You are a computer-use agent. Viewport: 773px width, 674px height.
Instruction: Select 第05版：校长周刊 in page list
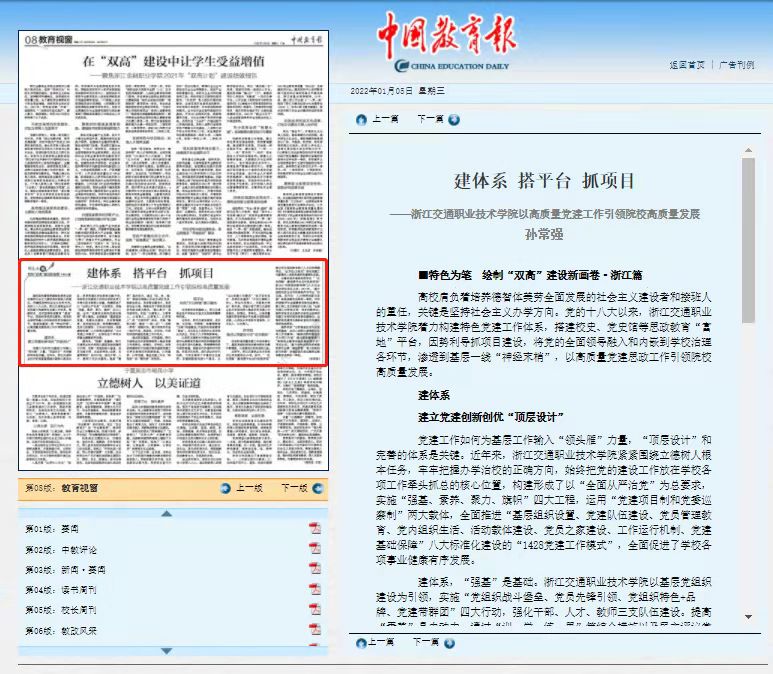pyautogui.click(x=61, y=610)
